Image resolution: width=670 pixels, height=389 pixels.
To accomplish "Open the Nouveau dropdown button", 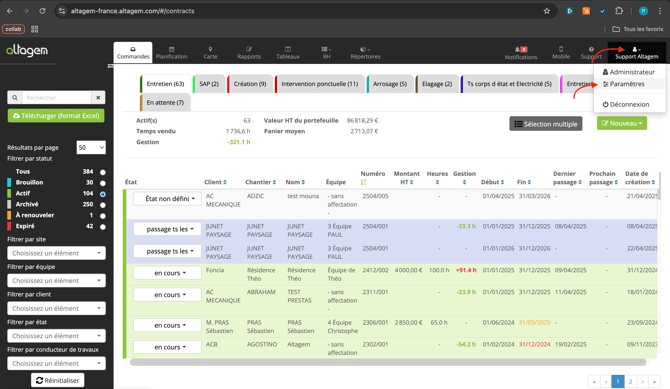I will 622,124.
